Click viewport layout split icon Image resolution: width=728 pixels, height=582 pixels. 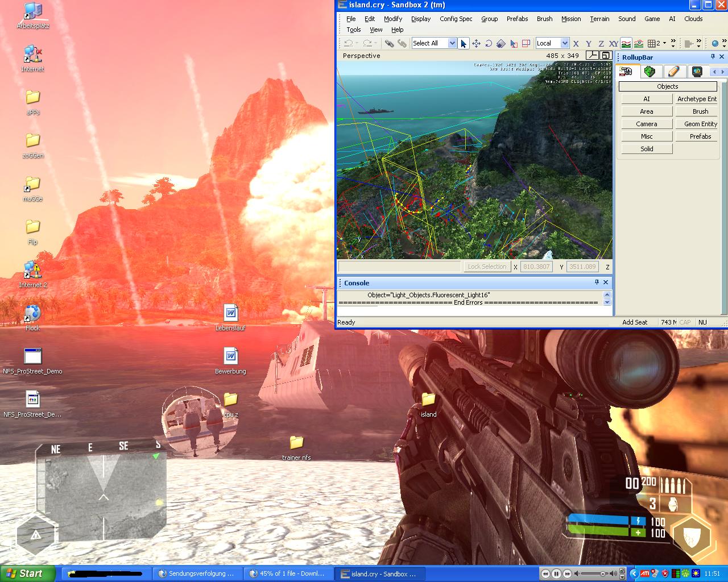[593, 55]
